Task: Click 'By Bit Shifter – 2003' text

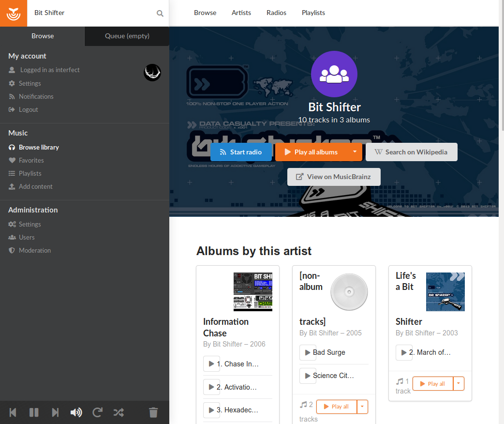Action: click(x=427, y=333)
